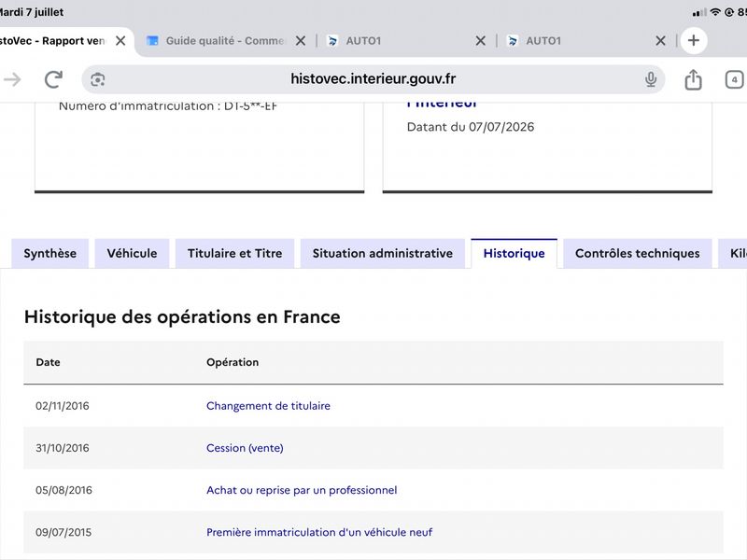
Task: Activate the microphone voice search icon
Action: (x=651, y=79)
